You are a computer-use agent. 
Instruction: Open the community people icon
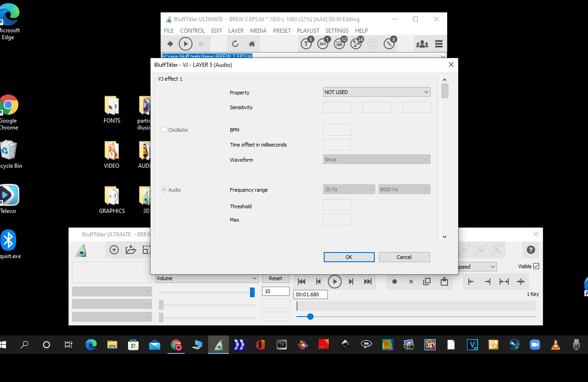tap(422, 44)
